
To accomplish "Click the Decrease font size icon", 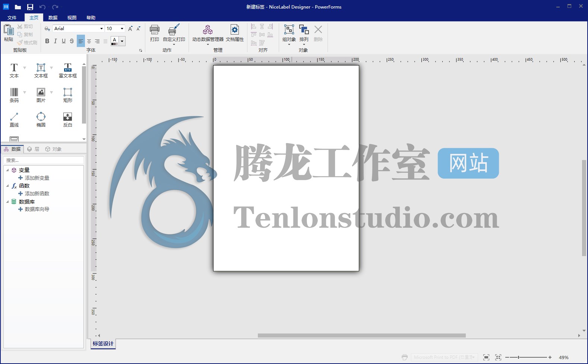I will click(139, 29).
